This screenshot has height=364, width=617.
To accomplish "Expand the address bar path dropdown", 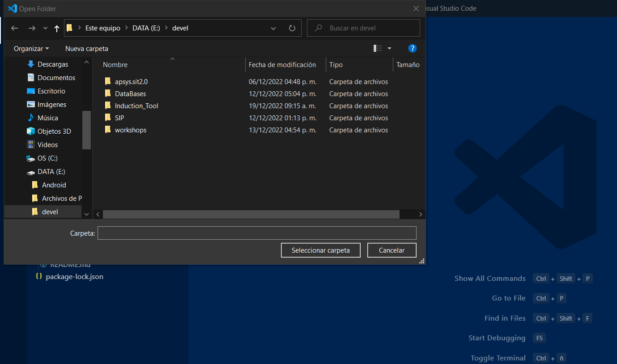I will [x=273, y=28].
